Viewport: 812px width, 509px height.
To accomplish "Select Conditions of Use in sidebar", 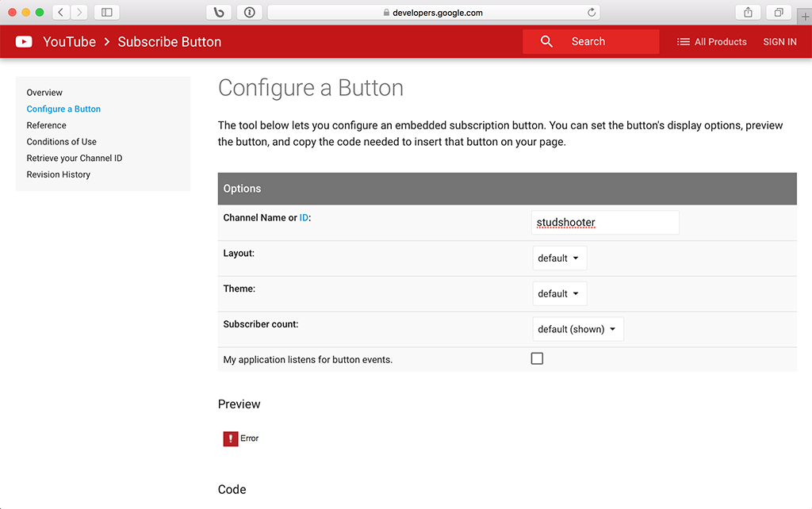I will pos(61,142).
